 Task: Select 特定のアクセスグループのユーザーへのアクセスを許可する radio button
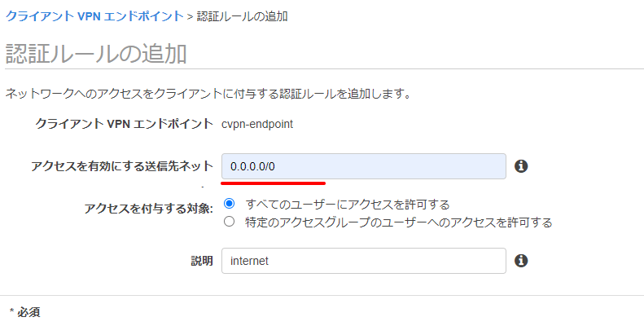click(x=229, y=222)
